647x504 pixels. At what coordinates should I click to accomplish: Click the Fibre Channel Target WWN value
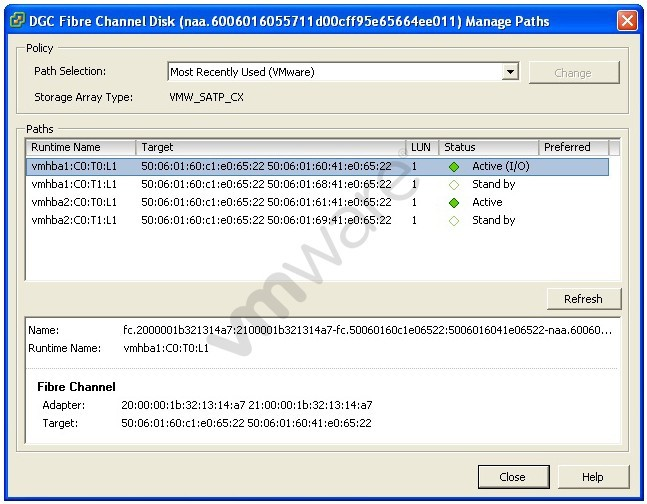246,424
